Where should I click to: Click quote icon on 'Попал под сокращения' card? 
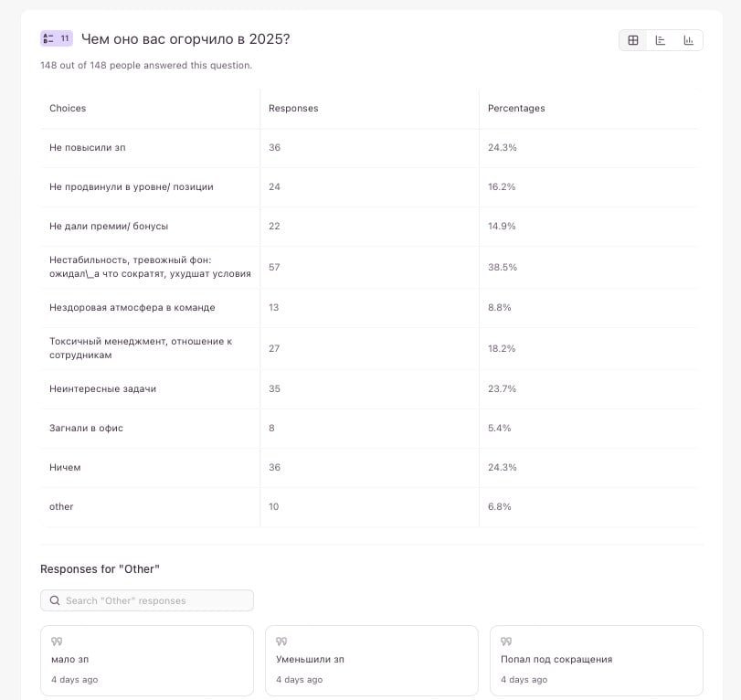[506, 642]
